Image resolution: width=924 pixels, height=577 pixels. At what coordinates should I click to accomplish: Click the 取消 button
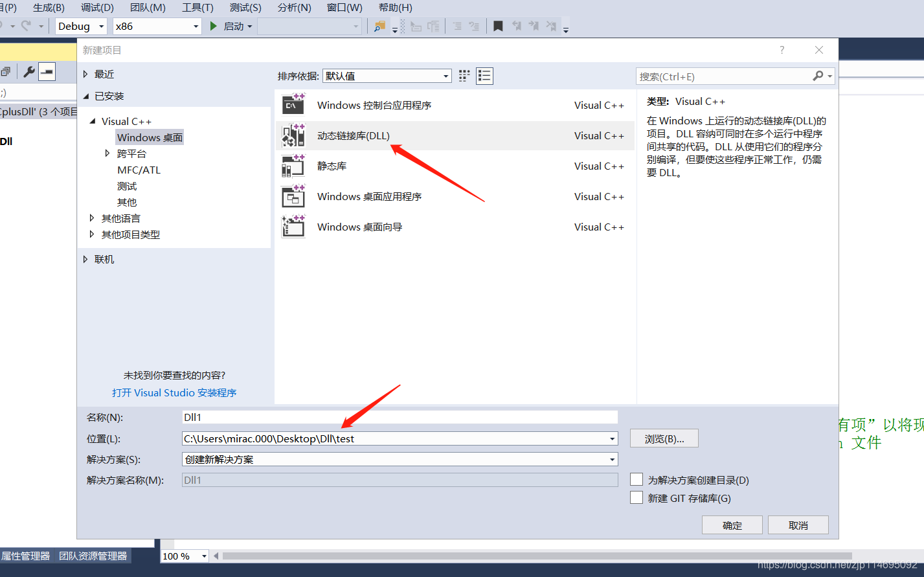798,525
